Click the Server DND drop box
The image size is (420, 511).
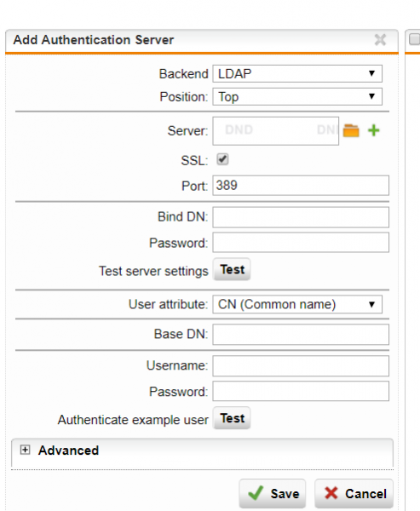pyautogui.click(x=275, y=131)
